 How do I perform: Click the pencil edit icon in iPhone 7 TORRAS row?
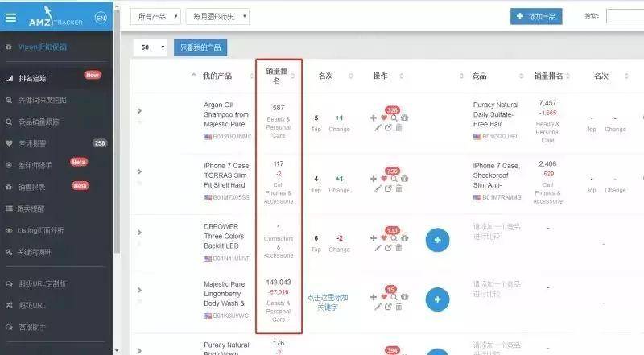pyautogui.click(x=378, y=188)
